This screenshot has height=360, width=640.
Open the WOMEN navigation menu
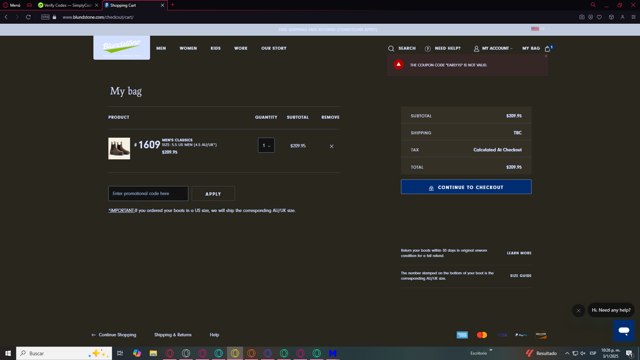(188, 48)
